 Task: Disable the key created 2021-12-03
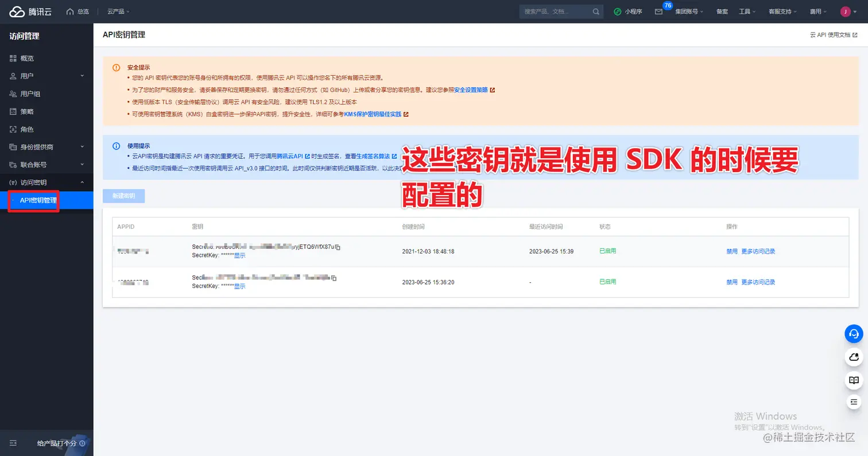pos(731,251)
